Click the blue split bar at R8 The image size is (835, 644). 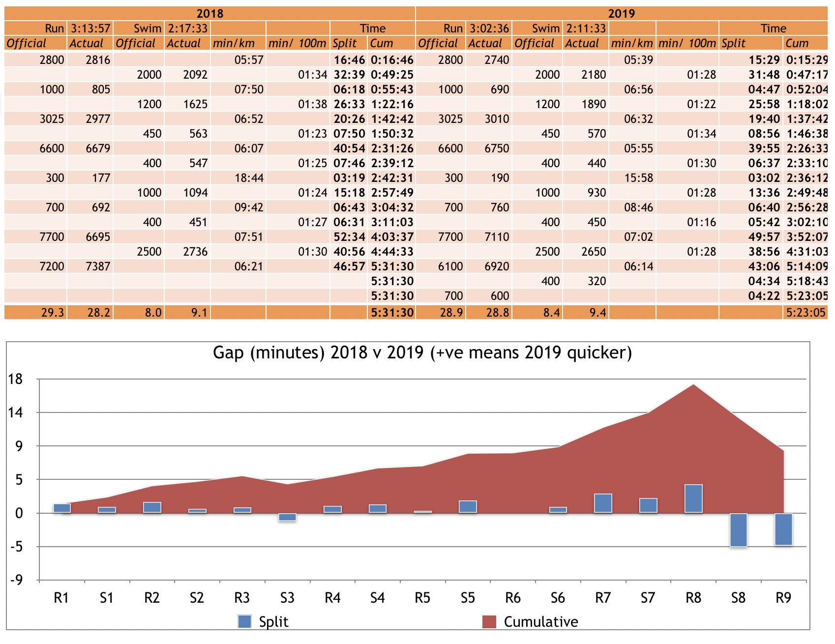point(693,498)
